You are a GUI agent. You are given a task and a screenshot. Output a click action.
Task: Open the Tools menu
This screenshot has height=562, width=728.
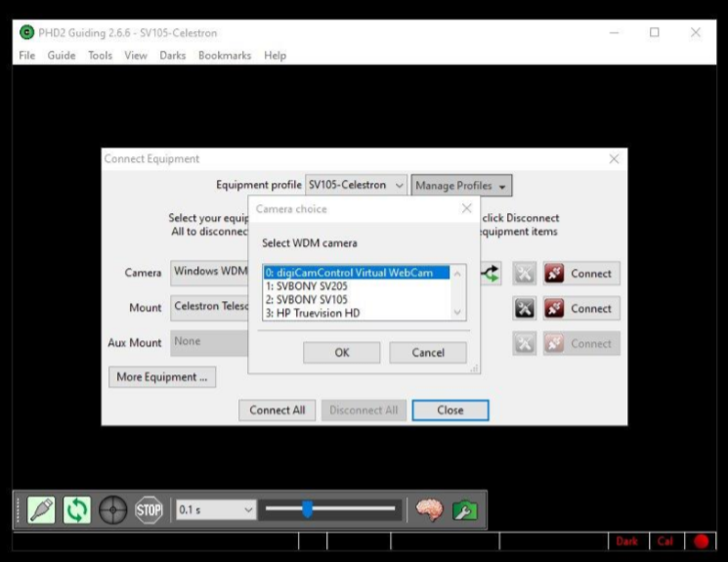(x=101, y=56)
